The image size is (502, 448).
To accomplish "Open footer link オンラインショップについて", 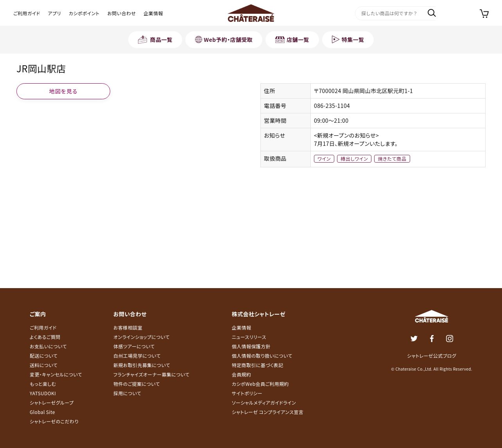I will click(x=142, y=337).
